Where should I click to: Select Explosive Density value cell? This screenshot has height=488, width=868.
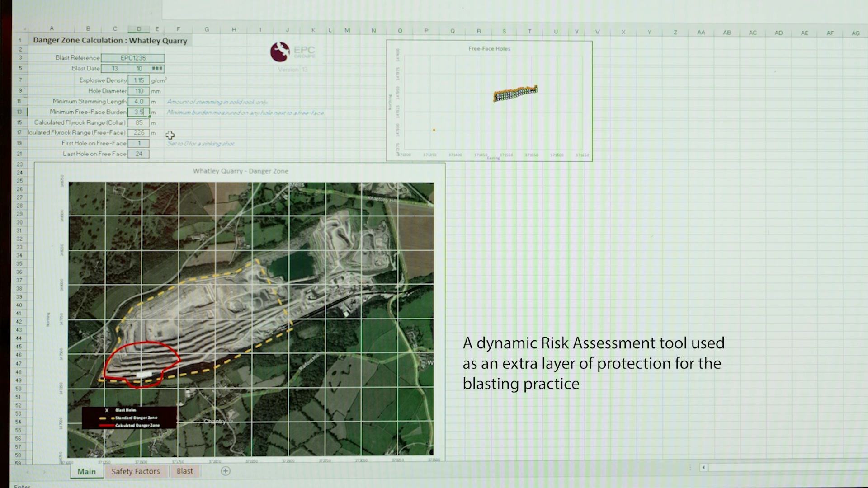[138, 80]
